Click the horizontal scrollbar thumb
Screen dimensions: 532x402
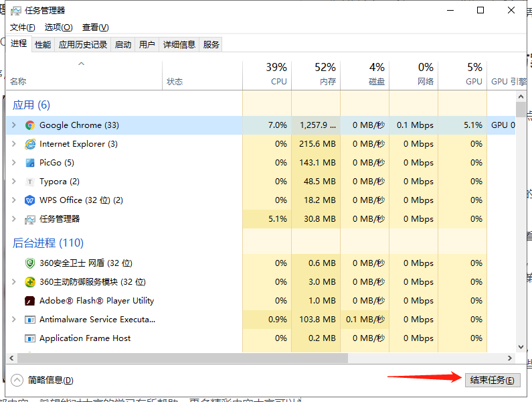(x=183, y=358)
